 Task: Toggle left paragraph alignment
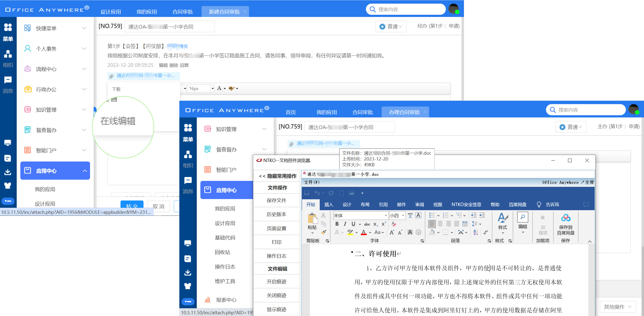[x=432, y=224]
